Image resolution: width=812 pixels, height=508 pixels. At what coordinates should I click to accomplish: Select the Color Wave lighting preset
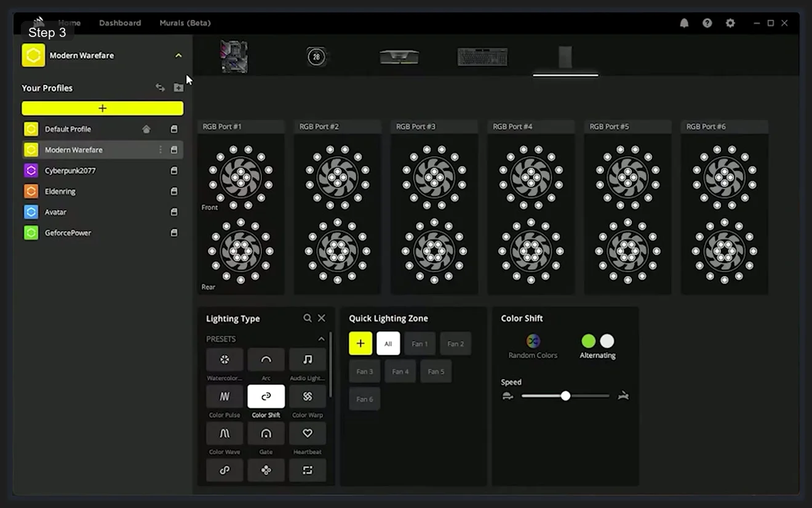225,433
